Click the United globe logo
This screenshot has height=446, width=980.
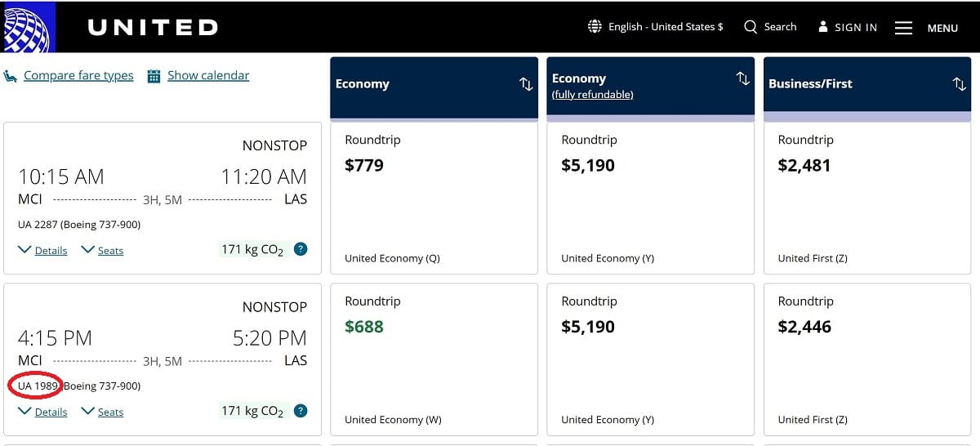point(28,27)
